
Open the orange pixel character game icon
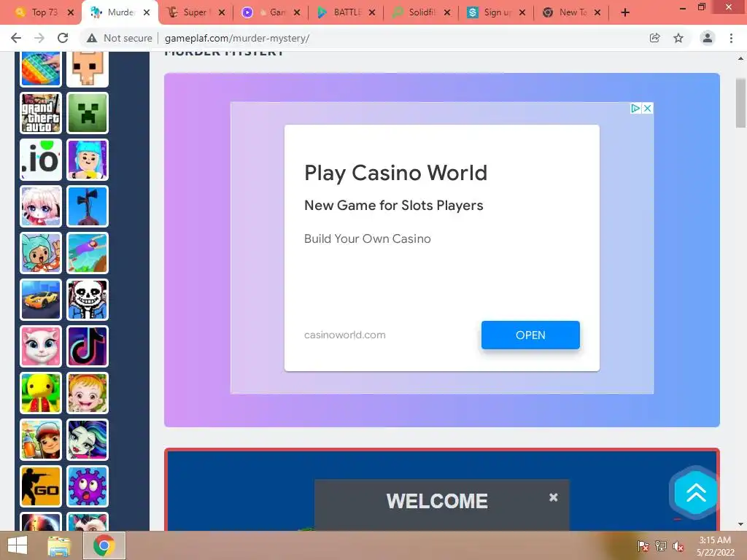(x=88, y=69)
